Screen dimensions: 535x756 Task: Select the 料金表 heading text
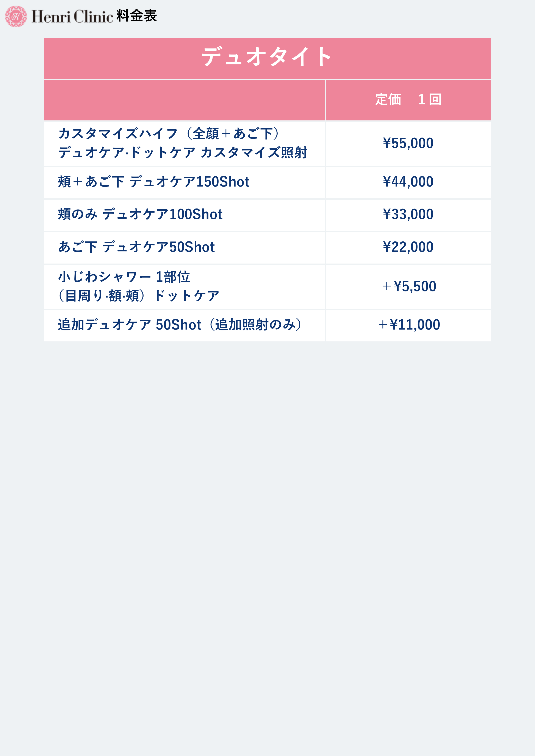[137, 16]
